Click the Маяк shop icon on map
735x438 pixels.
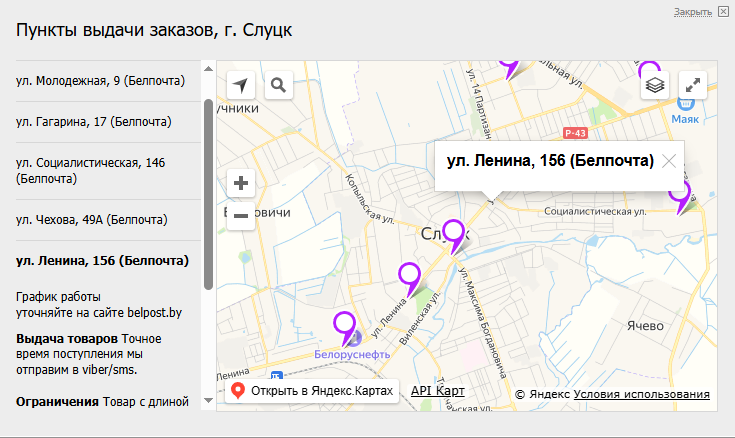click(685, 104)
